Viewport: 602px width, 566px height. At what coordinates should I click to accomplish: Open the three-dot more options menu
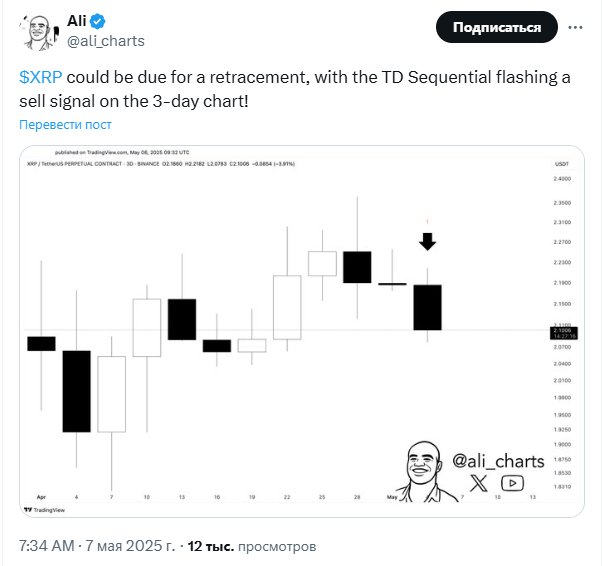575,27
